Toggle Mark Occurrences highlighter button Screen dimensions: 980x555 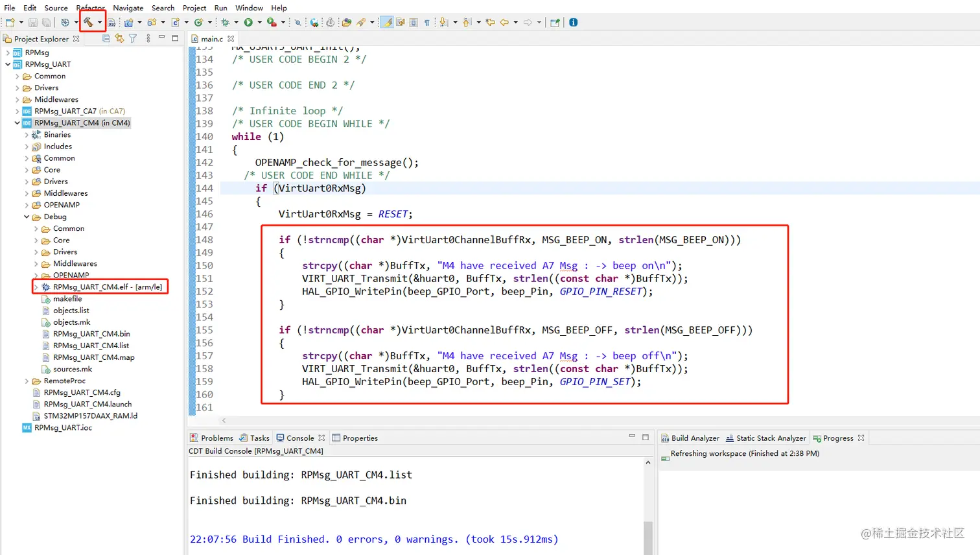tap(387, 22)
